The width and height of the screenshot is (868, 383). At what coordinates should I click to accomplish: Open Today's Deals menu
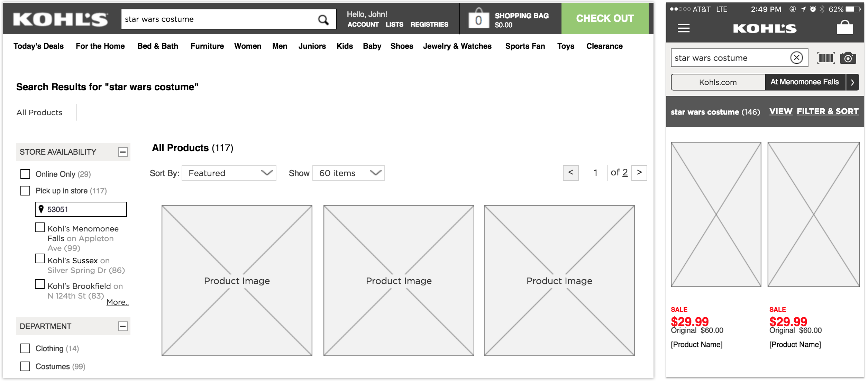pyautogui.click(x=38, y=46)
